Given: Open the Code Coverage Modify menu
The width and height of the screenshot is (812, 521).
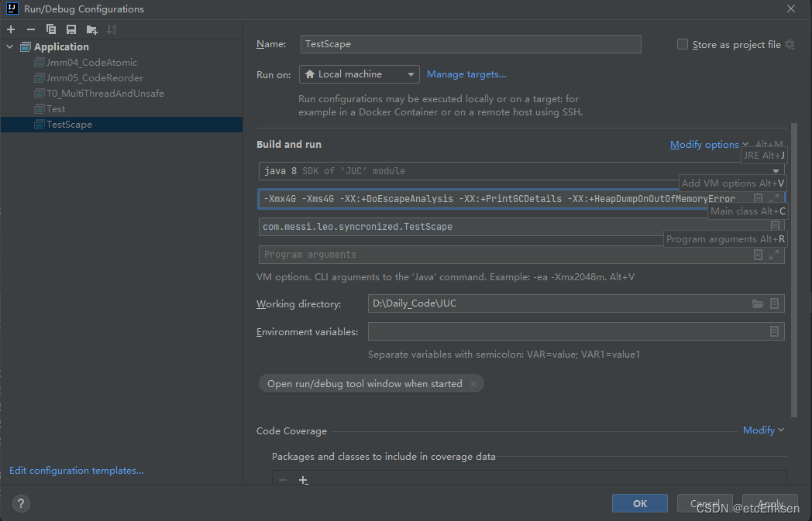Looking at the screenshot, I should click(763, 430).
